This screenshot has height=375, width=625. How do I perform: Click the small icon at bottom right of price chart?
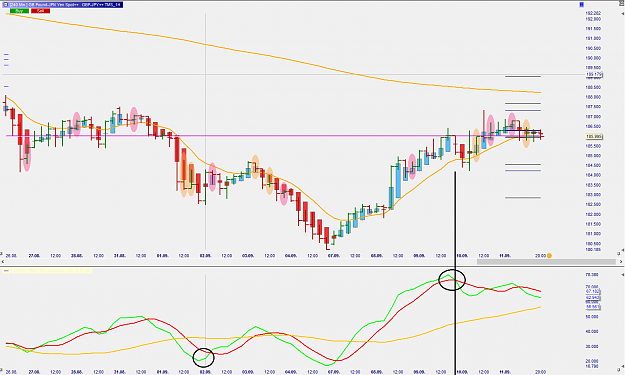(619, 253)
